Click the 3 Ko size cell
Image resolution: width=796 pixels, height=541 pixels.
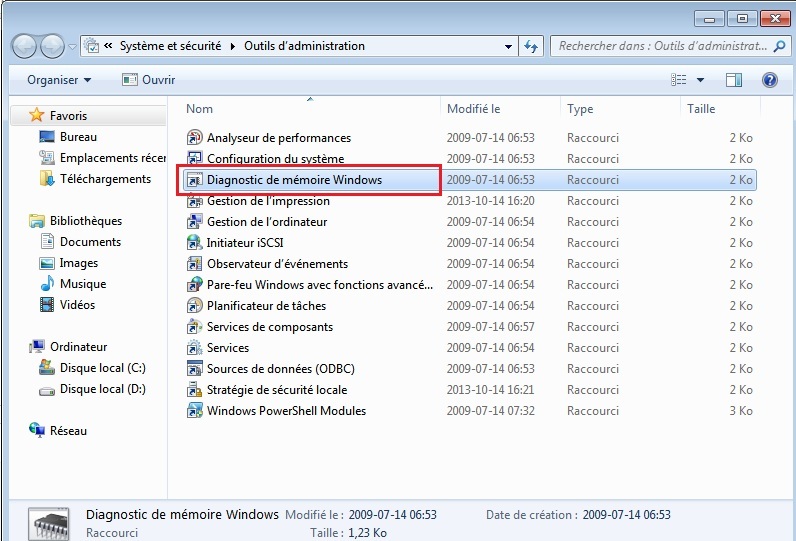741,411
